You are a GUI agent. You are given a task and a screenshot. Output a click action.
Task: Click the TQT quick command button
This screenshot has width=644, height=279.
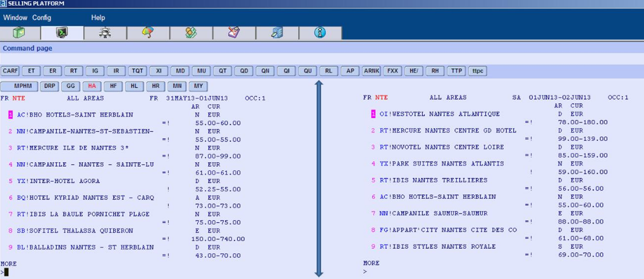point(138,71)
